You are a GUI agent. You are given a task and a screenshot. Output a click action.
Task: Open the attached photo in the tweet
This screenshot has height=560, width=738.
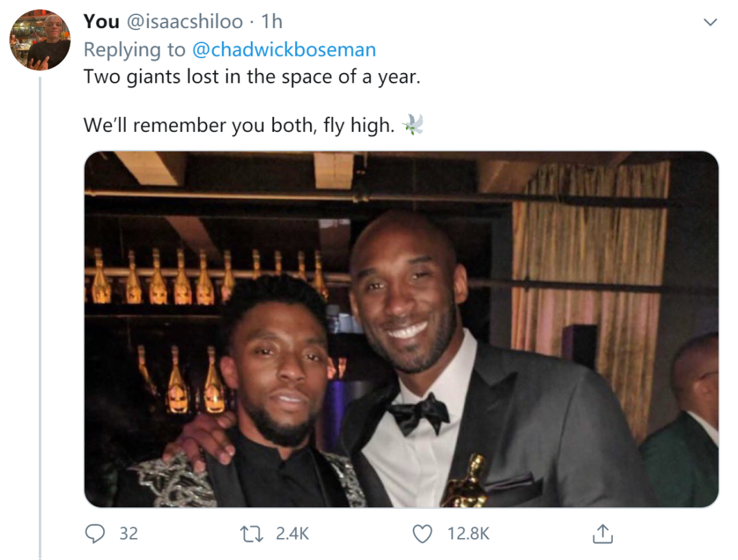point(401,328)
